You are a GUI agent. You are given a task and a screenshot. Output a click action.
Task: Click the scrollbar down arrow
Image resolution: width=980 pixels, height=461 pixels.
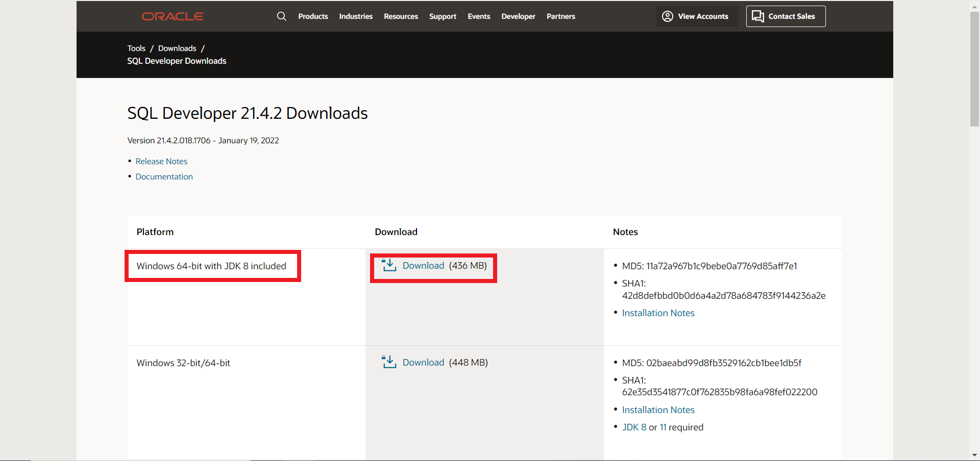tap(974, 455)
